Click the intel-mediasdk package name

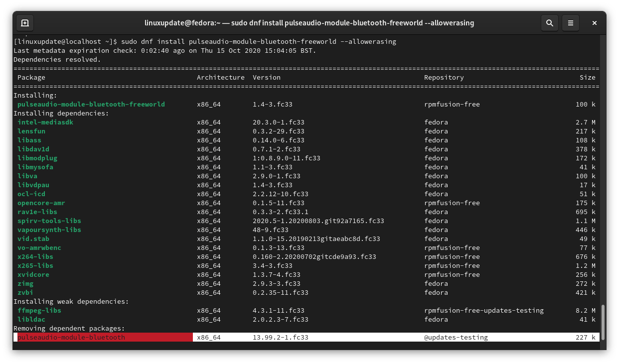[x=45, y=122]
